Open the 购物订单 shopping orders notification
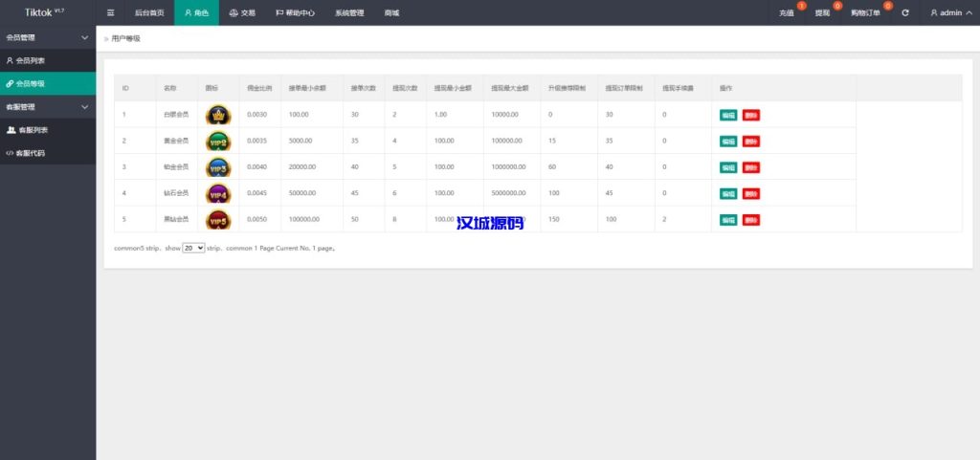 864,13
